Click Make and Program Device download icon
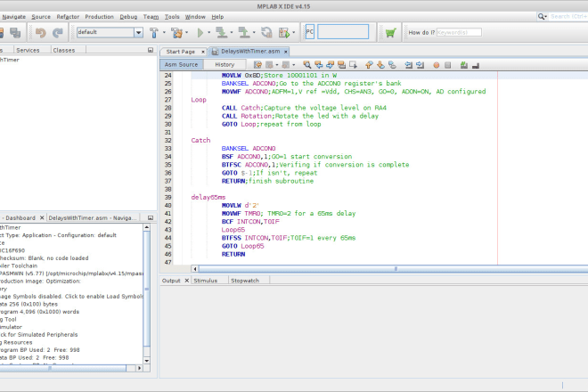This screenshot has width=588, height=392. click(222, 33)
